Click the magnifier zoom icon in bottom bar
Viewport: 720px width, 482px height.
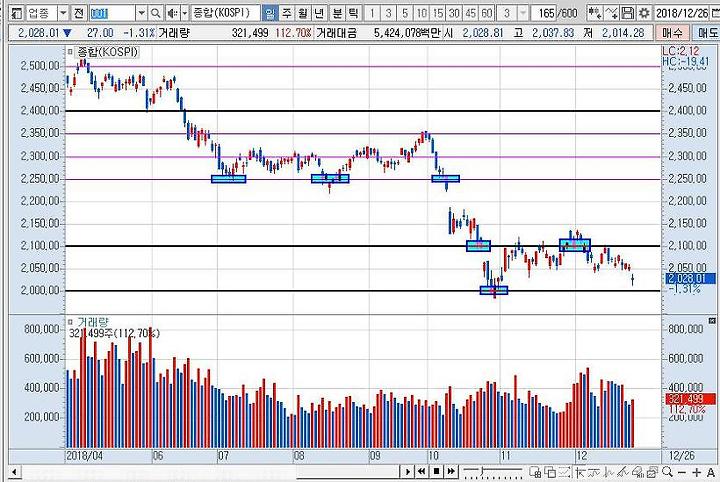[x=667, y=471]
